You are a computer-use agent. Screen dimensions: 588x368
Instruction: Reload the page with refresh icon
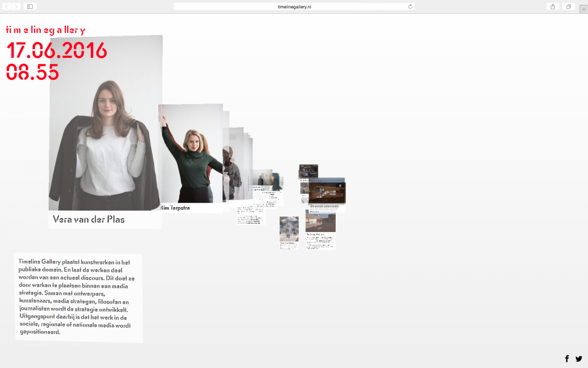coord(410,6)
